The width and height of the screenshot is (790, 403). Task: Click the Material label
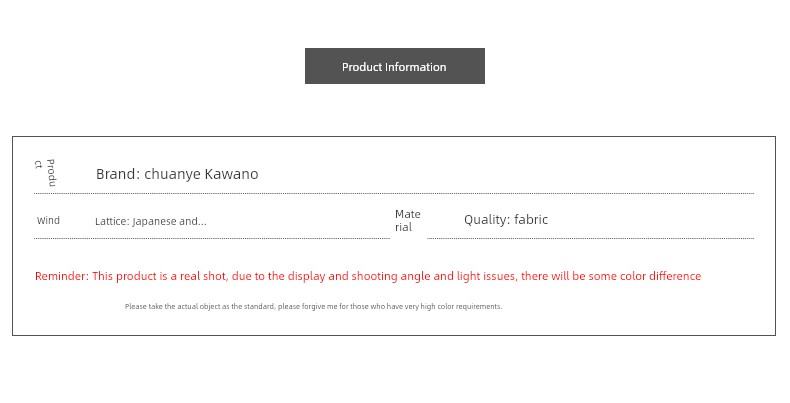(408, 221)
